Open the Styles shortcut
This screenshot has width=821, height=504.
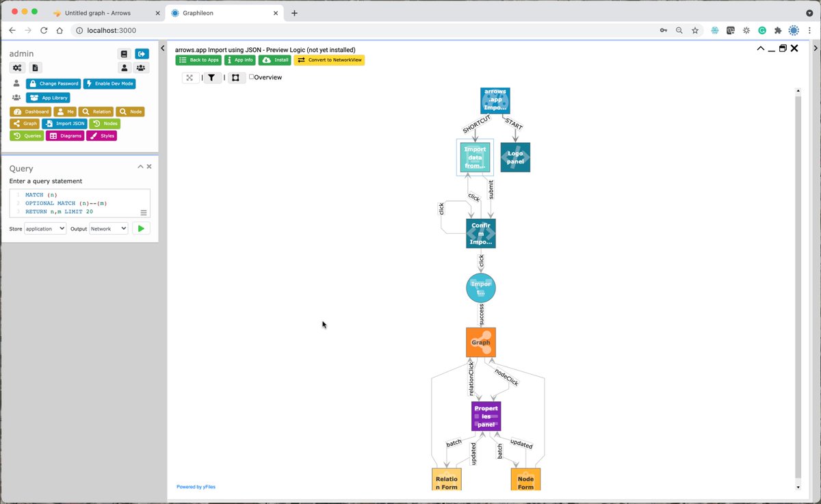click(101, 136)
